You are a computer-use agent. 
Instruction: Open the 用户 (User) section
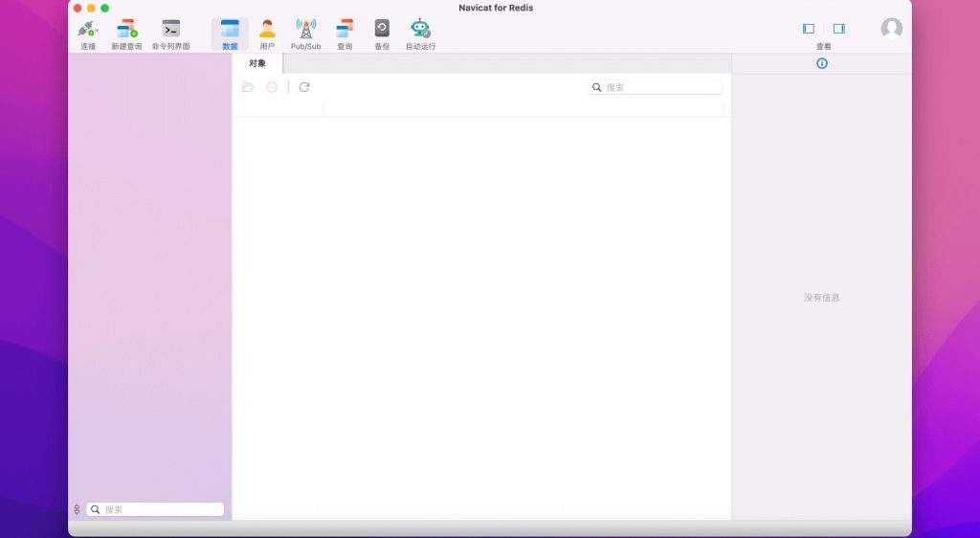point(267,29)
